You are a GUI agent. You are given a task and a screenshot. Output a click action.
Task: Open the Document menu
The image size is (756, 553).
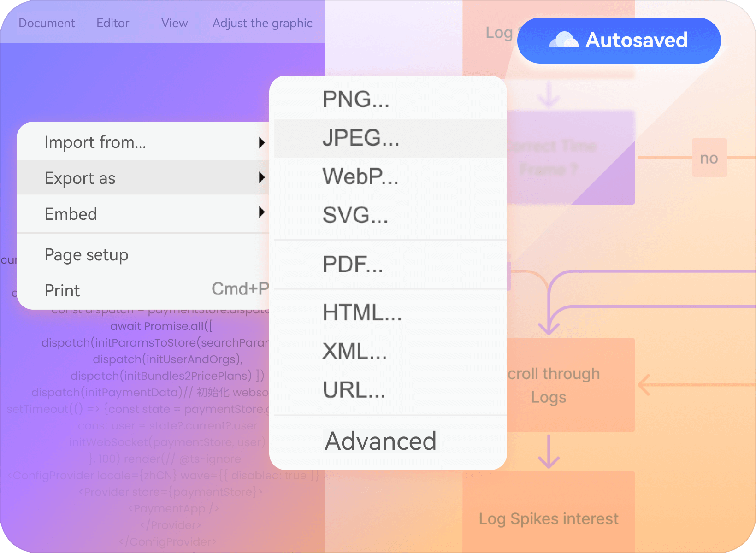(47, 23)
